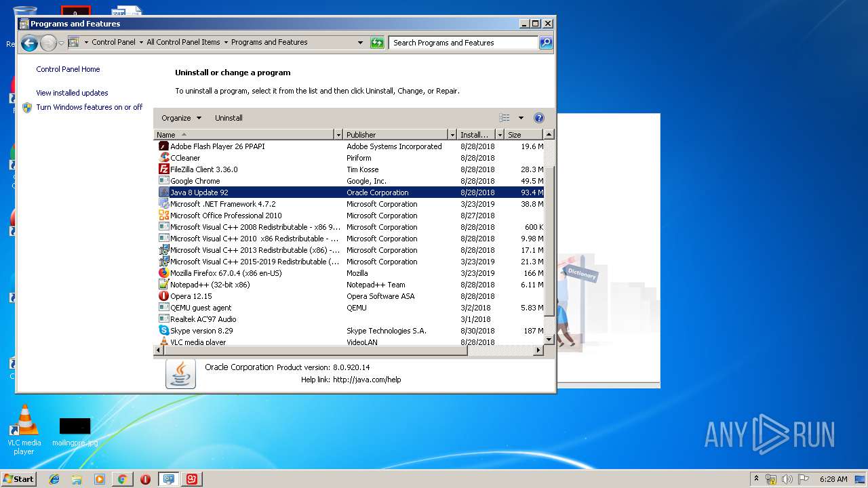
Task: Click the shield icon for Windows features
Action: [x=27, y=107]
